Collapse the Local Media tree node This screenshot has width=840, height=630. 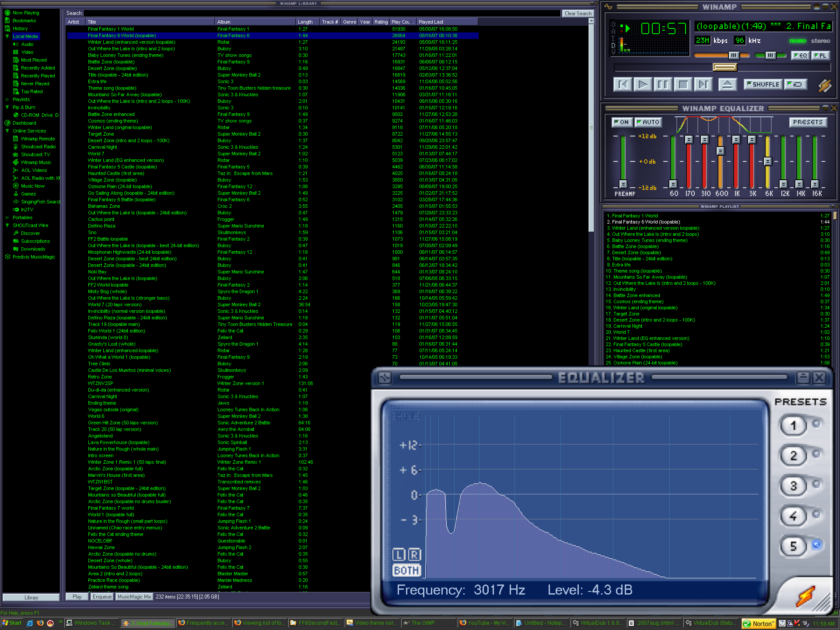point(7,36)
